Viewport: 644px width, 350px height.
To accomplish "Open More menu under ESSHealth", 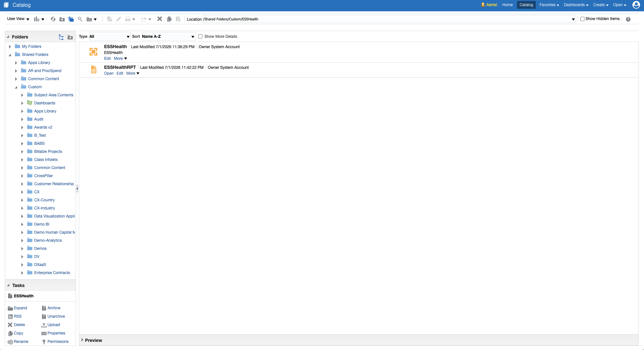I will click(x=120, y=58).
